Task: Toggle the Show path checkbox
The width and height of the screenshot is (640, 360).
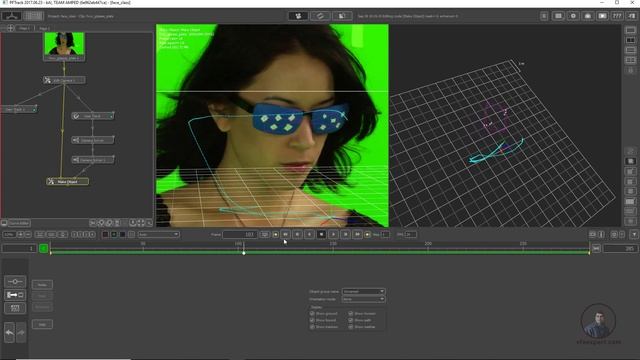Action: point(351,320)
